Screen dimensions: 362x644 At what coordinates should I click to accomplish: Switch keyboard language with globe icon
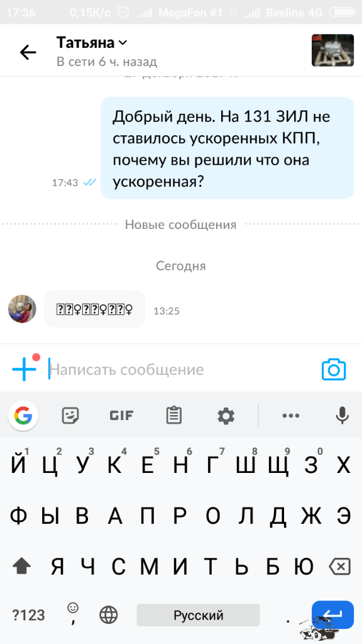pyautogui.click(x=108, y=615)
